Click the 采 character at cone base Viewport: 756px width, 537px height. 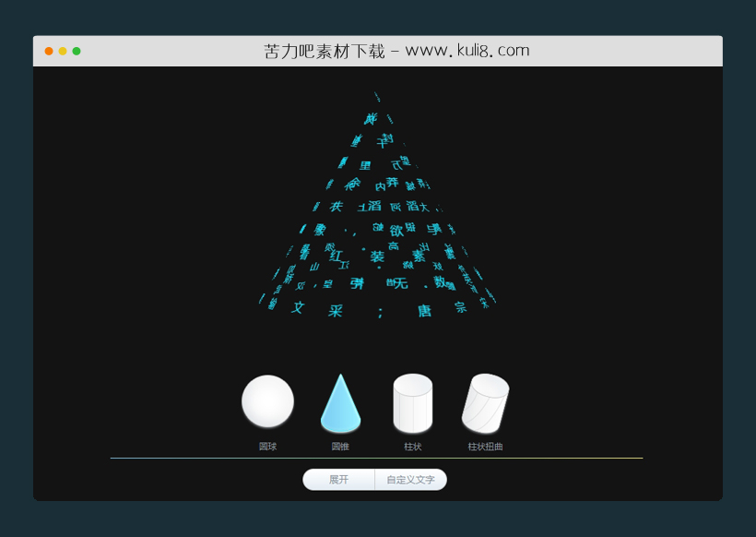[x=335, y=311]
